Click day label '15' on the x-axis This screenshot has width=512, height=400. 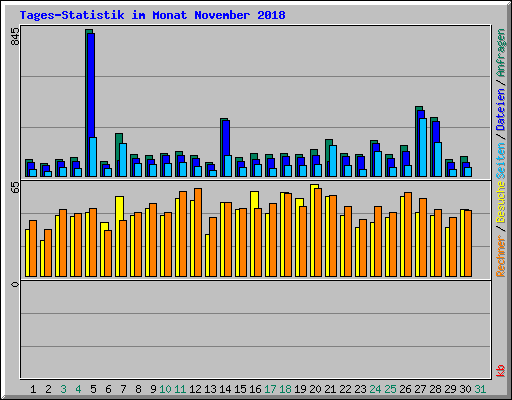pyautogui.click(x=240, y=389)
